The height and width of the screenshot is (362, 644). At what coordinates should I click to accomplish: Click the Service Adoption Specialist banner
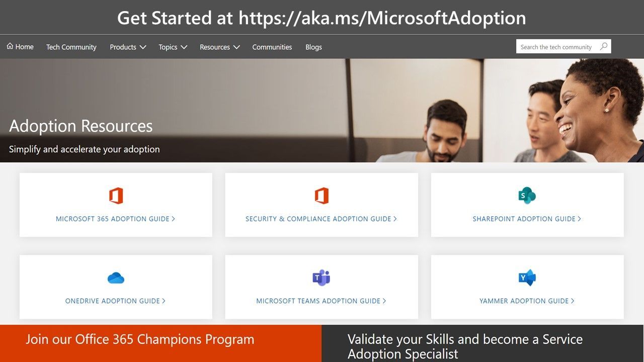point(465,346)
